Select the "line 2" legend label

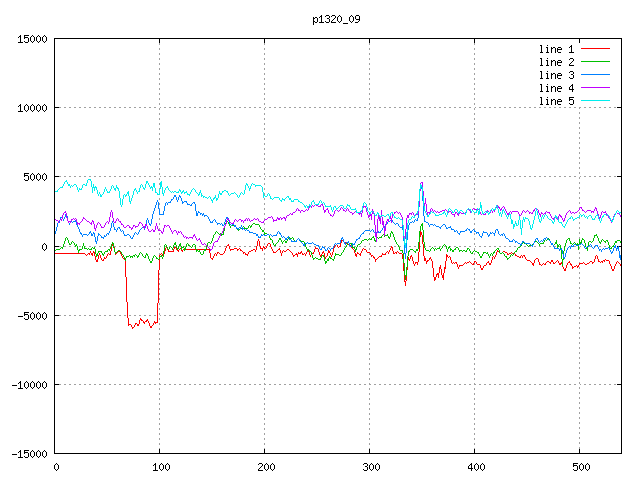(x=556, y=62)
